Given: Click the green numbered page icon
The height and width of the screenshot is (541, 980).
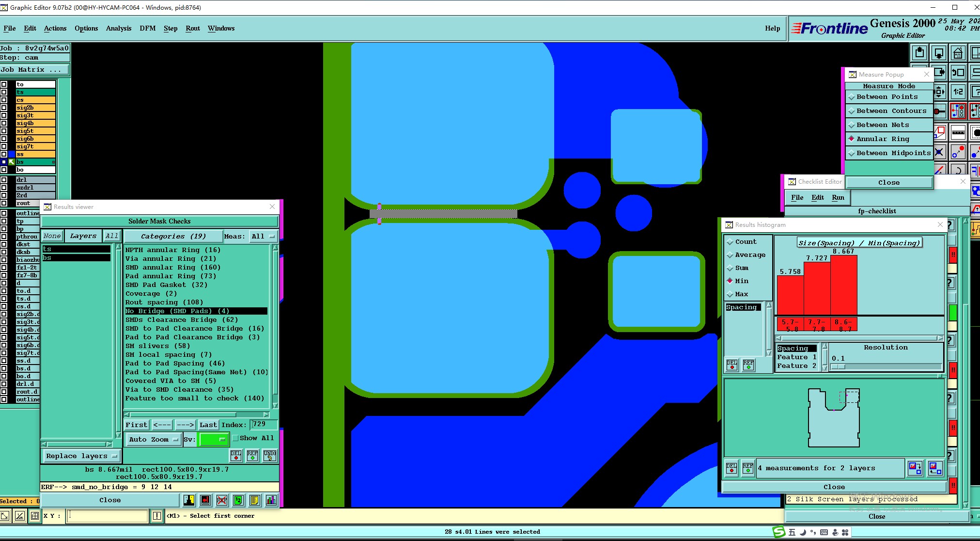Looking at the screenshot, I should click(x=238, y=500).
